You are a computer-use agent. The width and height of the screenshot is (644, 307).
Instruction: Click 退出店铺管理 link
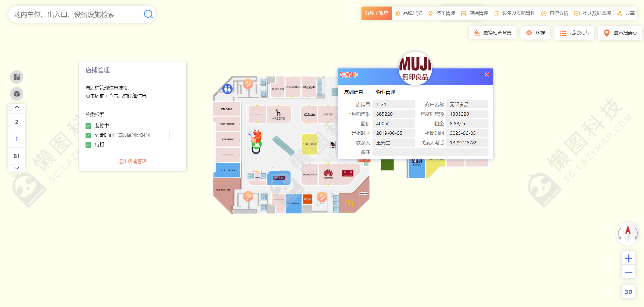(132, 161)
